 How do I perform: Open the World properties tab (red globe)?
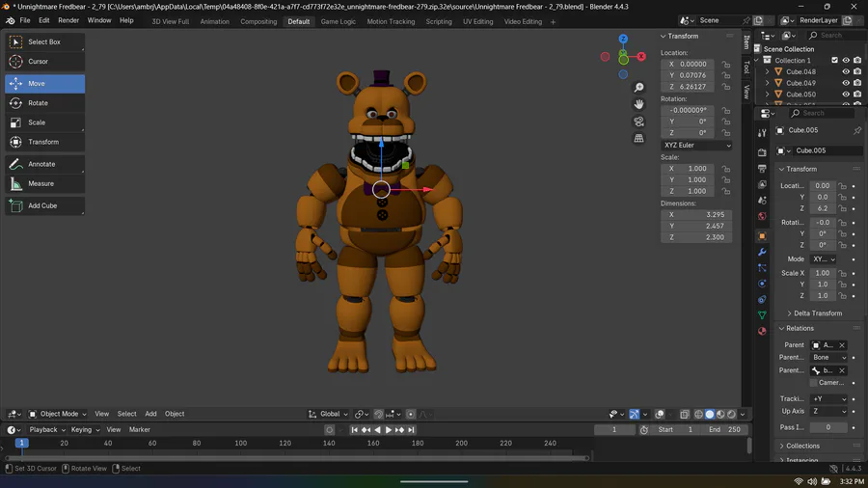point(762,216)
